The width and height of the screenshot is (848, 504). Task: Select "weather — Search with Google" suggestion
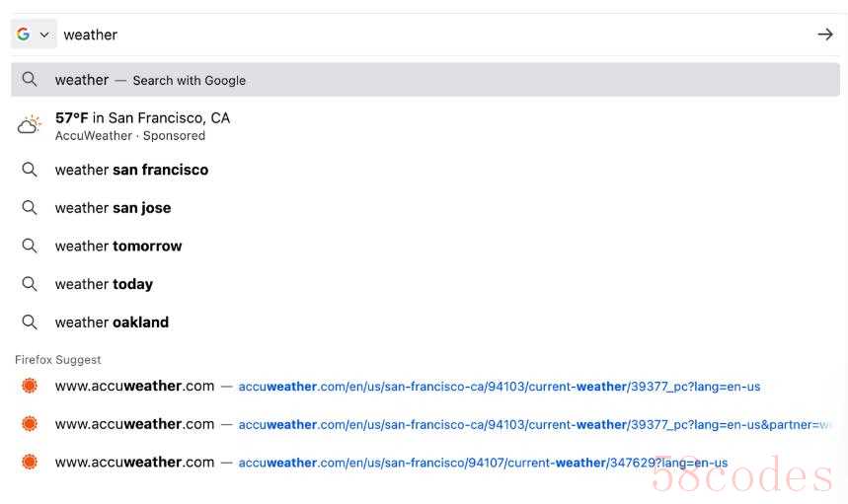point(150,80)
